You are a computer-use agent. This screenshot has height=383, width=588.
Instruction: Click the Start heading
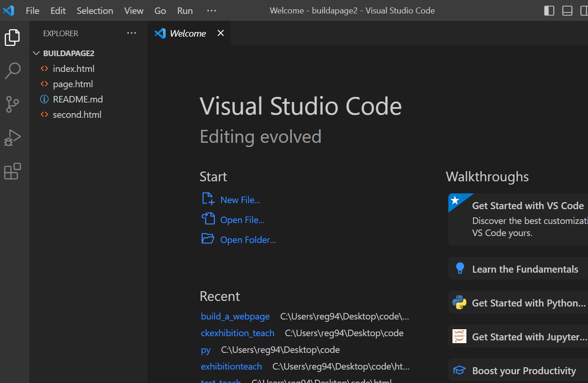pyautogui.click(x=213, y=177)
